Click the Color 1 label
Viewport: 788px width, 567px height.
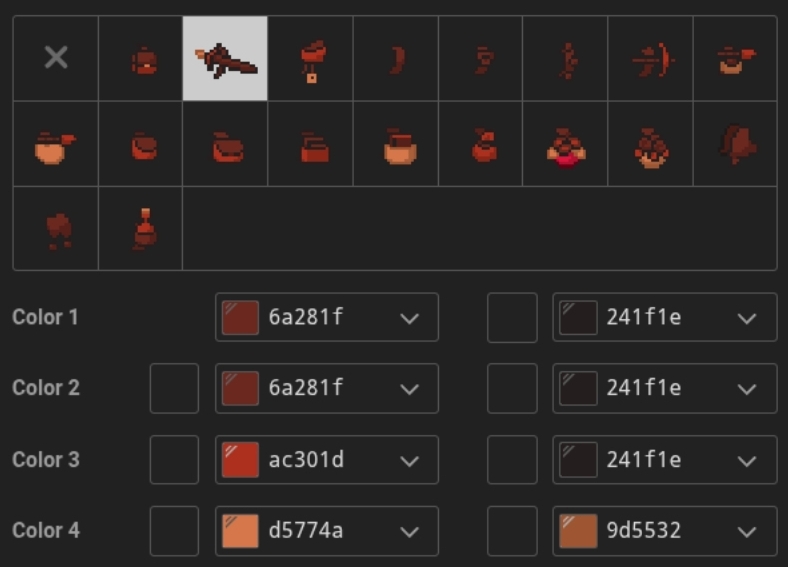(x=45, y=317)
